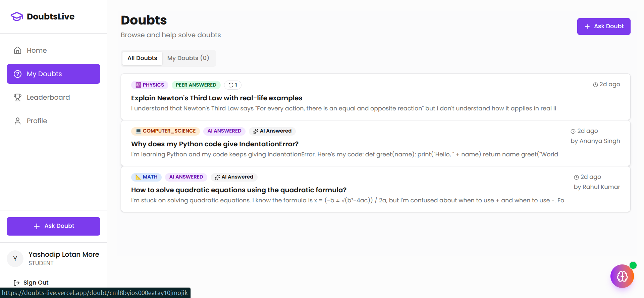This screenshot has height=298, width=644.
Task: Click the comment count bubble icon
Action: (x=231, y=85)
